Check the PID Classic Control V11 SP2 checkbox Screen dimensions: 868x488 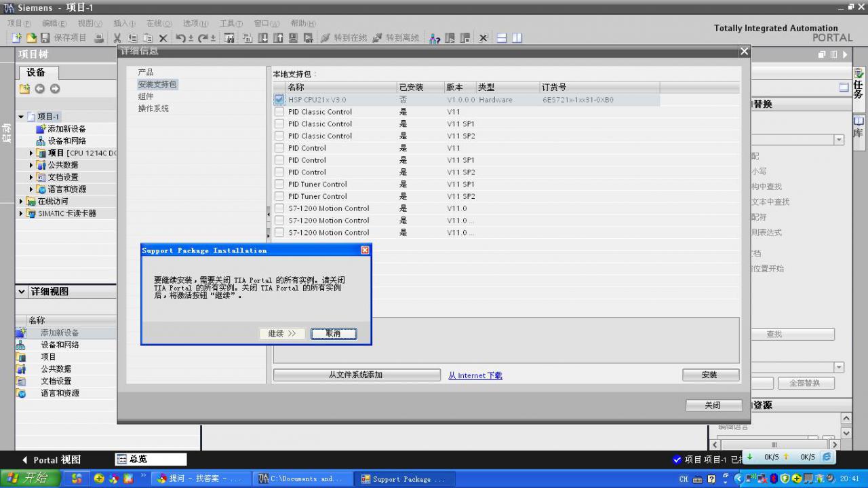click(x=279, y=136)
